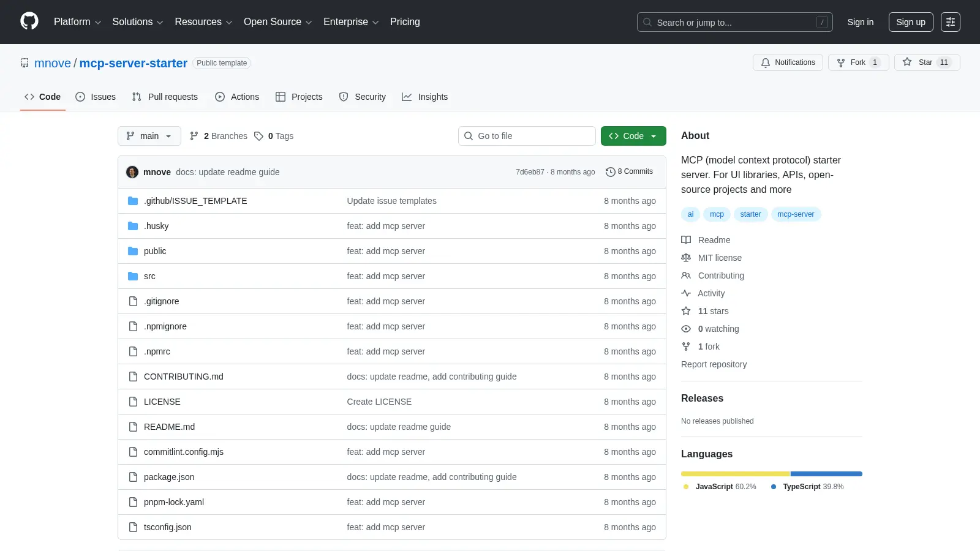Click the yellow JavaScript language bar segment
Screen dimensions: 980x551
click(x=735, y=474)
